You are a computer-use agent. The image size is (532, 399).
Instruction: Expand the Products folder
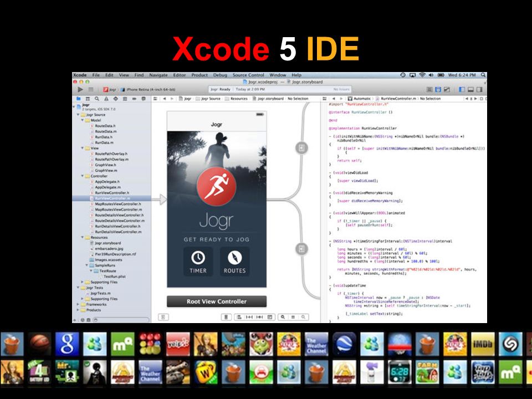[78, 310]
